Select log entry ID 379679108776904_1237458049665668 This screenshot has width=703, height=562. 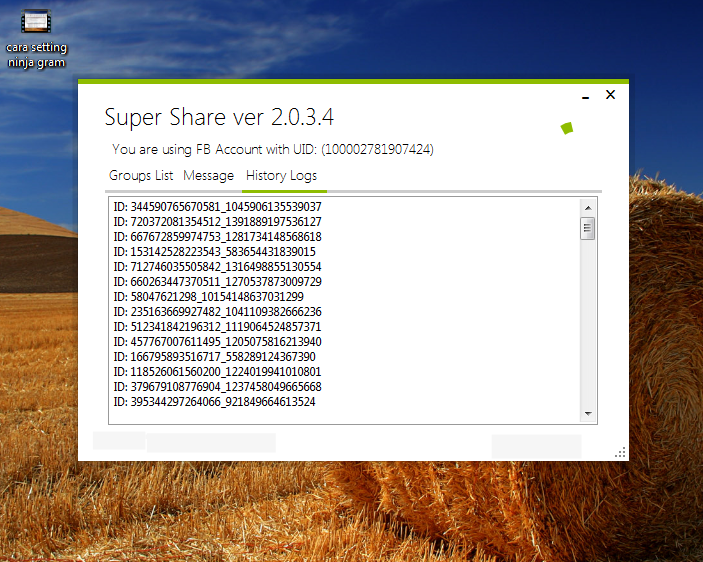217,387
